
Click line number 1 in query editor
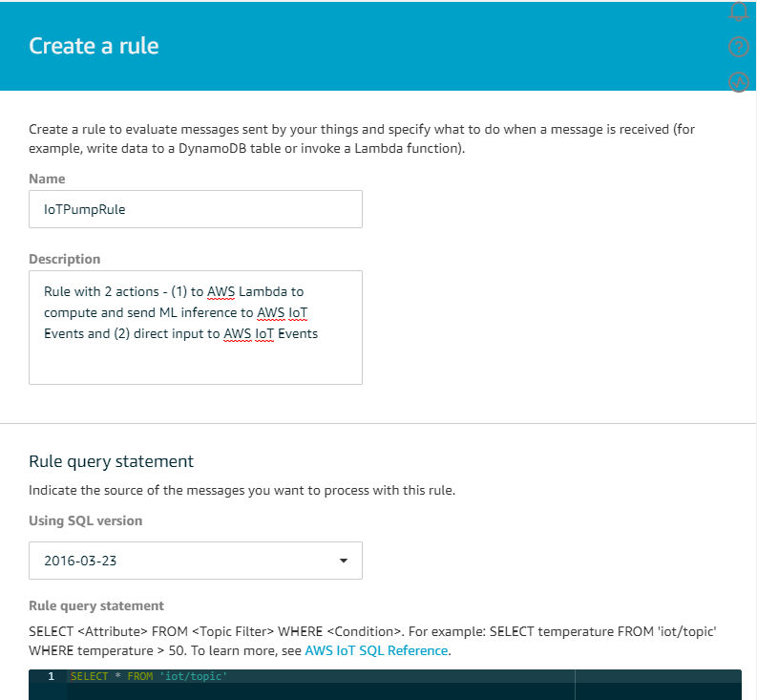pyautogui.click(x=52, y=676)
